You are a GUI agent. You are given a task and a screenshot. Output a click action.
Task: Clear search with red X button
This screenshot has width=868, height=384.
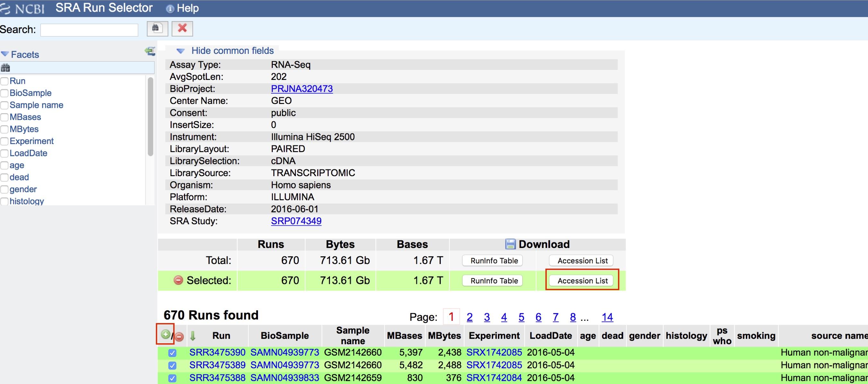182,29
